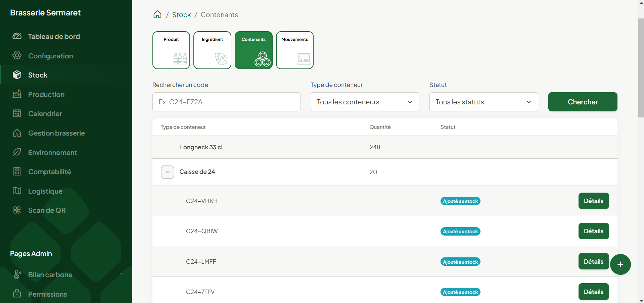Focus the Rechercher un code field
644x303 pixels.
(226, 102)
